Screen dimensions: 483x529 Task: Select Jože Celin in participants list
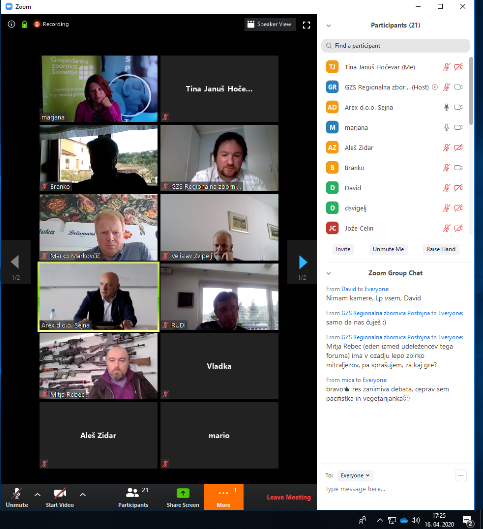(x=395, y=228)
